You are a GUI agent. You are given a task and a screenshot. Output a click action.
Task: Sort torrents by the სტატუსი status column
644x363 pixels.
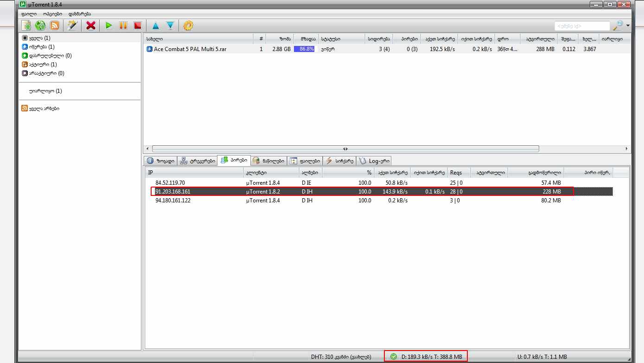[x=342, y=39]
